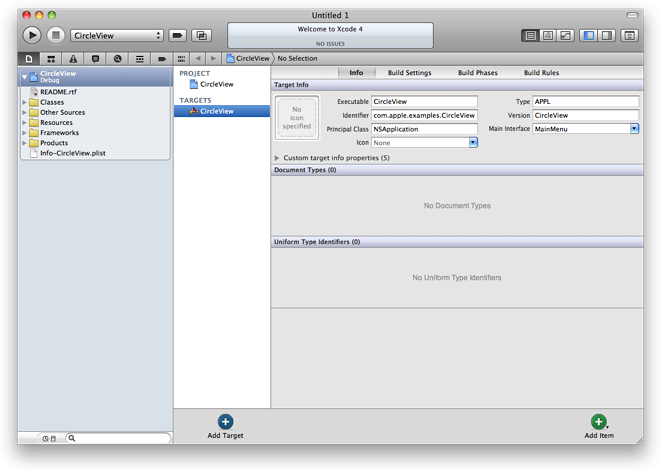This screenshot has width=661, height=471.
Task: Click the Run (play) button
Action: [32, 35]
